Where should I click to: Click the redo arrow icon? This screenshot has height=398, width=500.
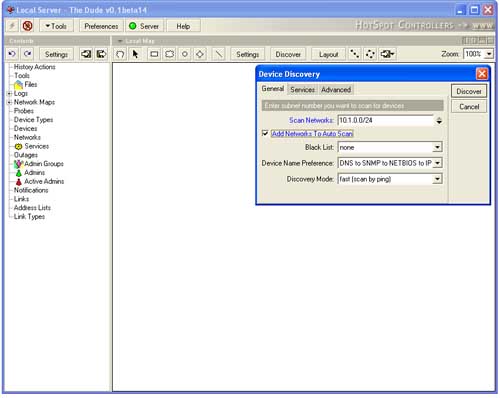(28, 54)
